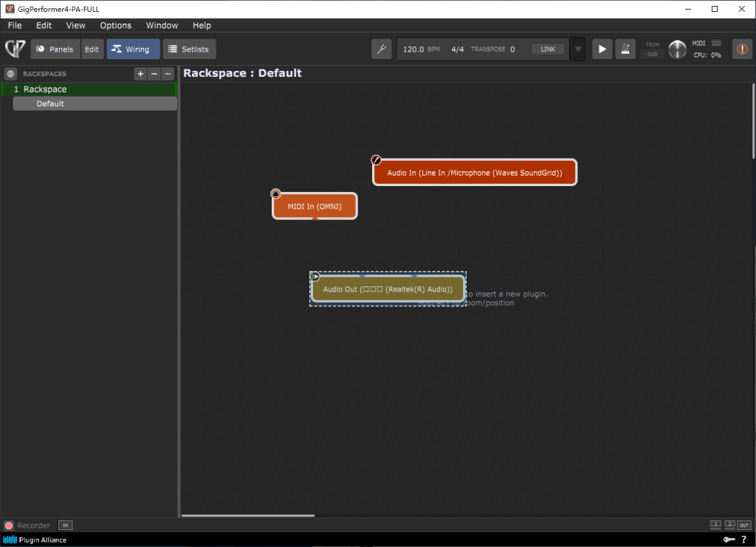Open license key icon in bottom bar
This screenshot has height=547, width=756.
(x=729, y=540)
